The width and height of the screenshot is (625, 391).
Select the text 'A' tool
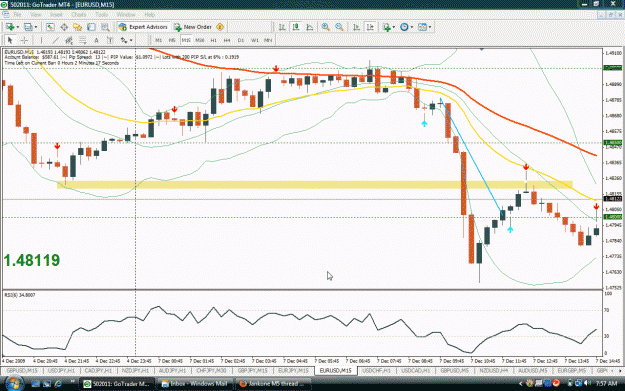click(96, 40)
